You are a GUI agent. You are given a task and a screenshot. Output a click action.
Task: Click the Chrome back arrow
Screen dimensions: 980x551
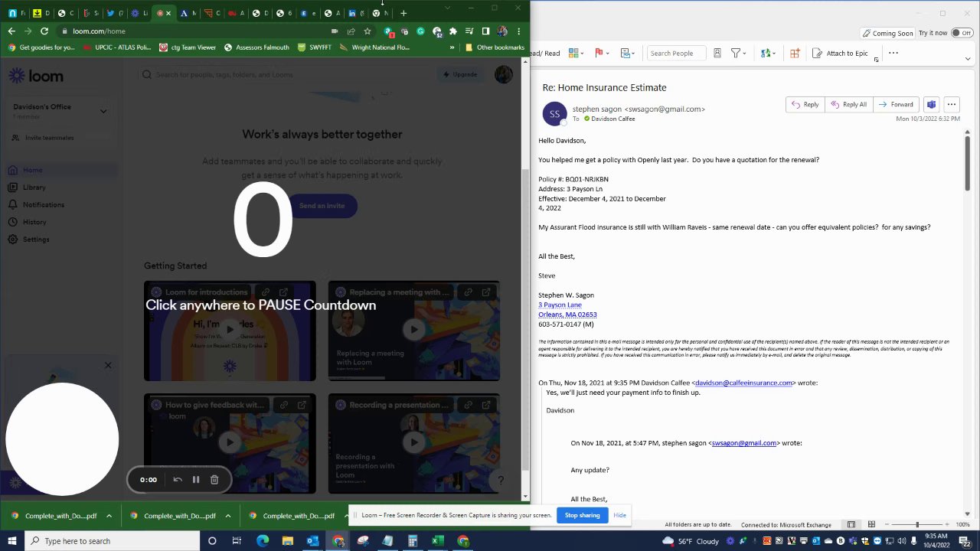click(11, 31)
